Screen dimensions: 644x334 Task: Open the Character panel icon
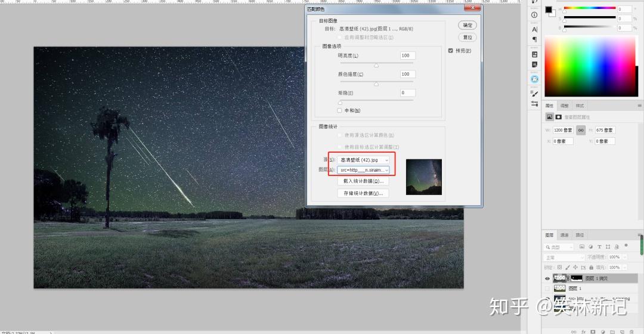534,29
